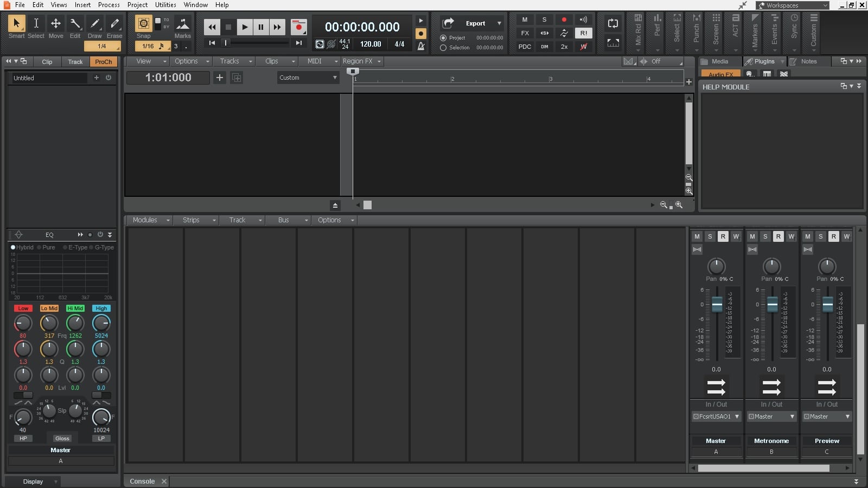Mute the Metronome bus strip

752,236
